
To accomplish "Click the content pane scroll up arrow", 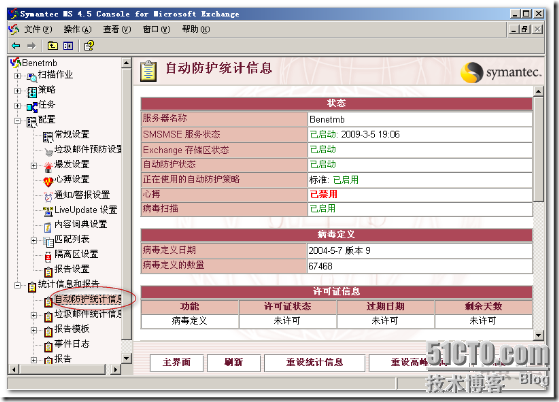I will click(x=538, y=92).
